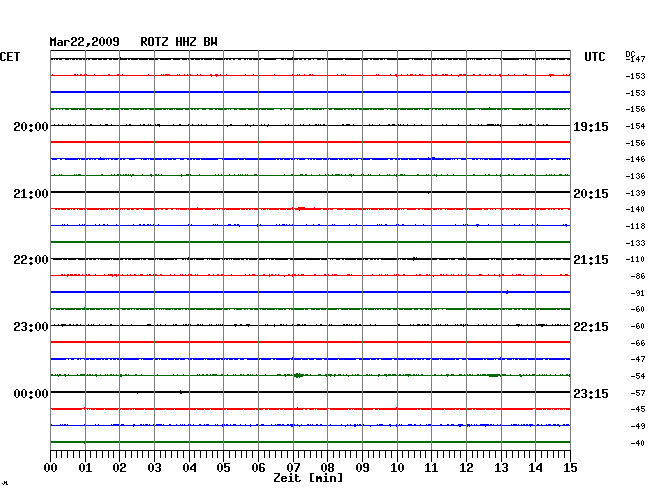Click the DC offset value -139
The height and width of the screenshot is (494, 650).
coord(635,193)
